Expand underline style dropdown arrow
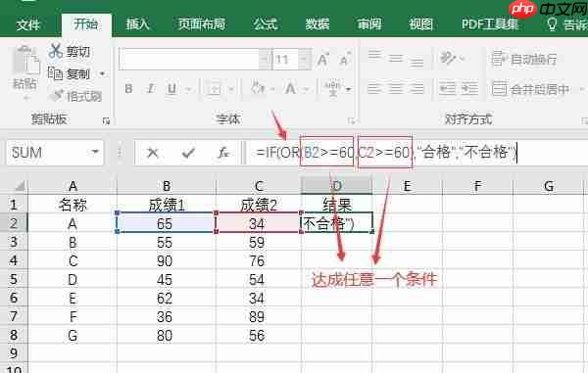The width and height of the screenshot is (588, 373). tap(188, 89)
